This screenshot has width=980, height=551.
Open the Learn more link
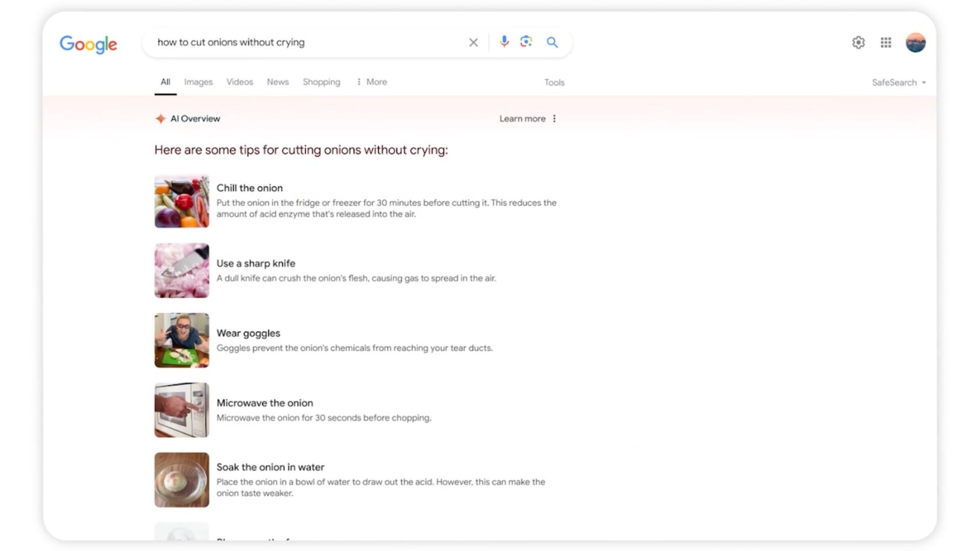point(522,118)
